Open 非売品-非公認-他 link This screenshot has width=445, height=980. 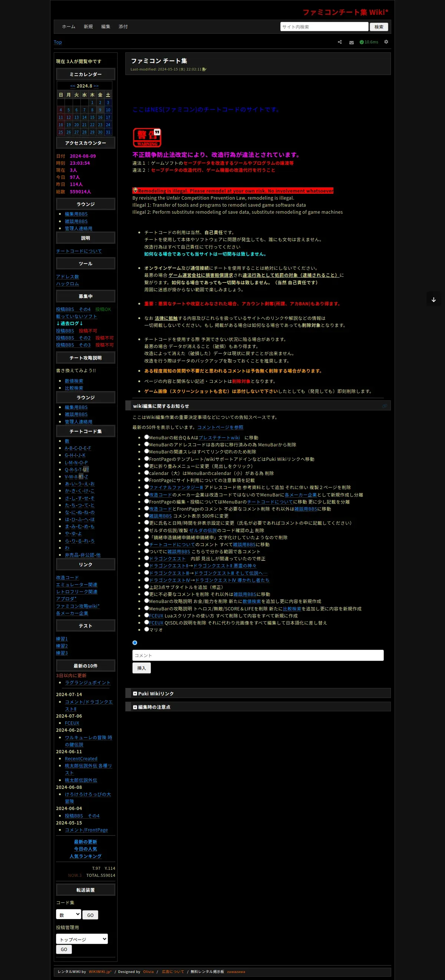click(x=83, y=555)
